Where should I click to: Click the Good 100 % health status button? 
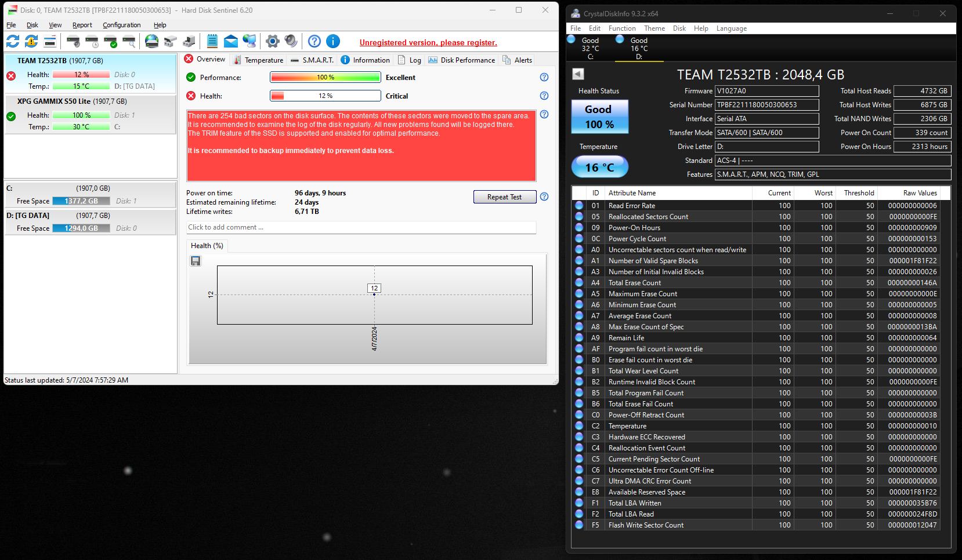pos(600,117)
